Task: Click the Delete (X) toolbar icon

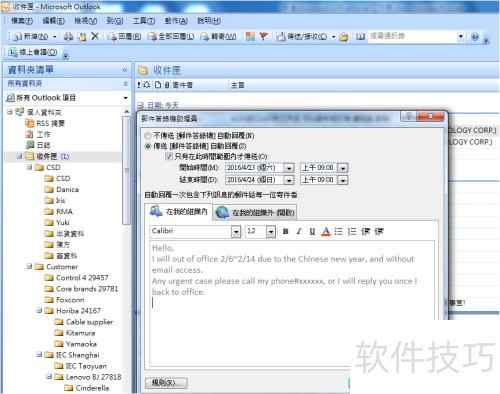Action: [95, 36]
